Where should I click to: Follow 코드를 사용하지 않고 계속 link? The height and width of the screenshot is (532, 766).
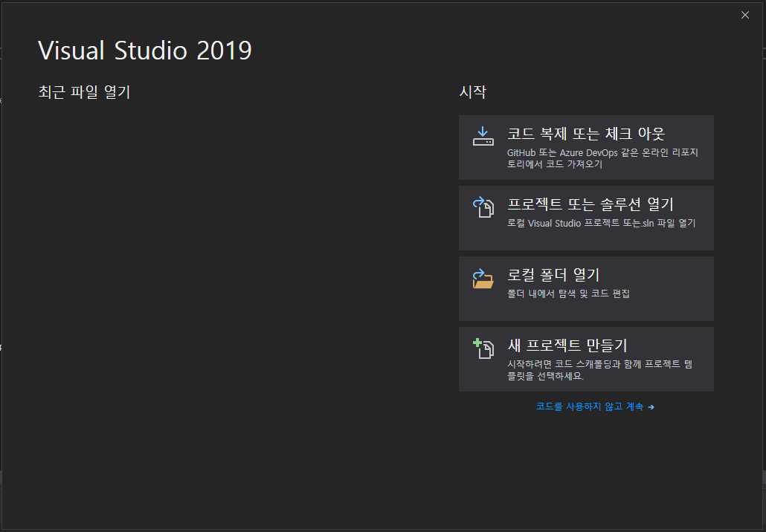click(x=594, y=406)
